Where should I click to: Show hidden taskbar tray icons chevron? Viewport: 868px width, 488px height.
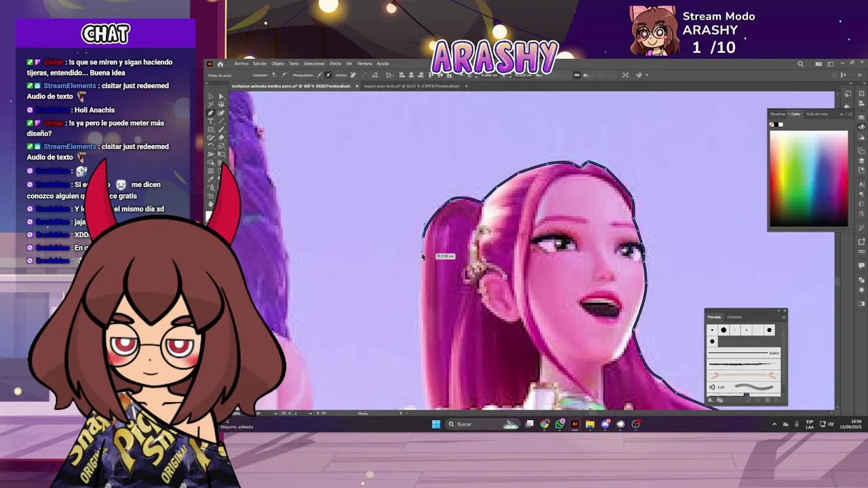coord(774,424)
